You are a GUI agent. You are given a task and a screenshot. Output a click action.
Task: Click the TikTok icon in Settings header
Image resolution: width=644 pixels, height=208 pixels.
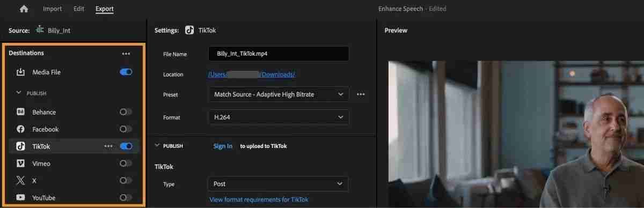(189, 30)
